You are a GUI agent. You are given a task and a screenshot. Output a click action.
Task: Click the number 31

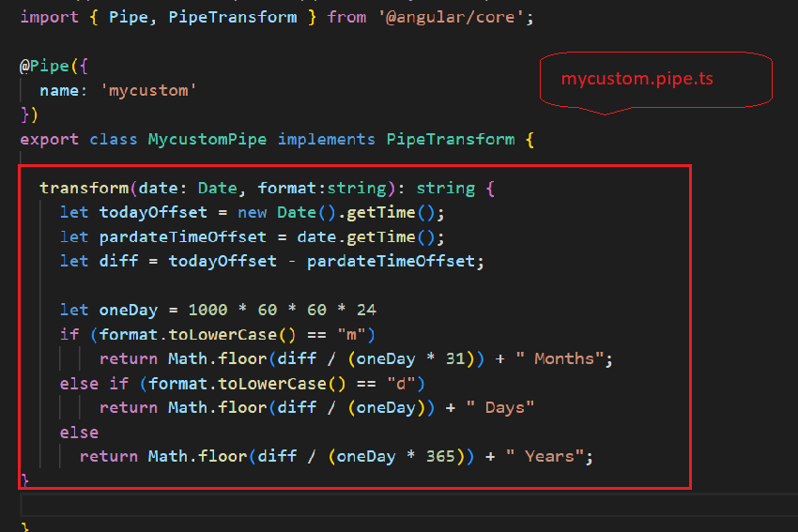pos(455,359)
